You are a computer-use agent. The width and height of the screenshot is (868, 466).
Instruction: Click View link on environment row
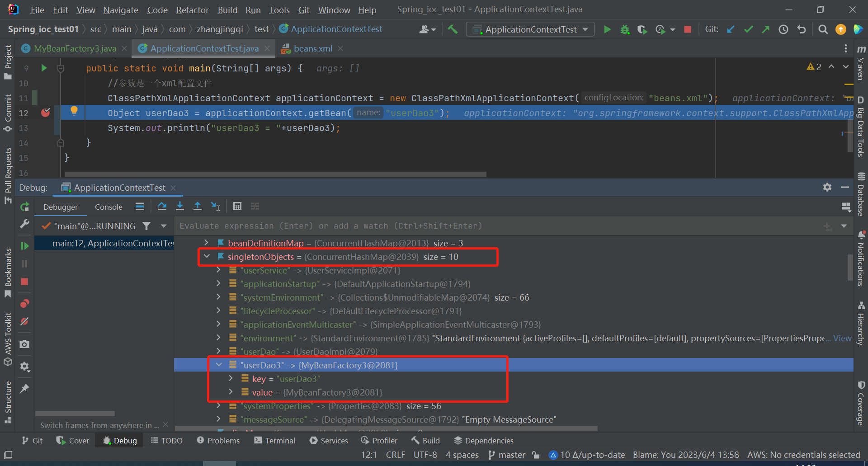842,338
